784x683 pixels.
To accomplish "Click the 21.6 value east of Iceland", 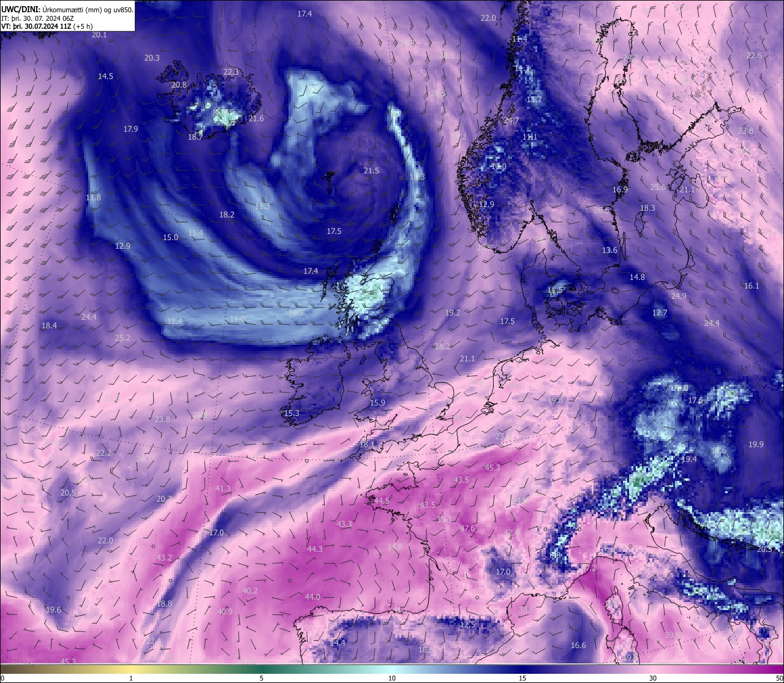I will [x=256, y=118].
